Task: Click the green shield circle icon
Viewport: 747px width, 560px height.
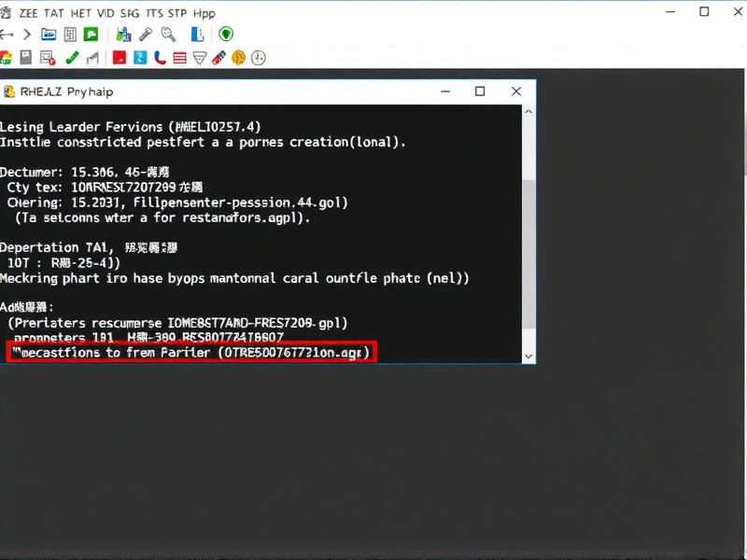Action: (225, 35)
